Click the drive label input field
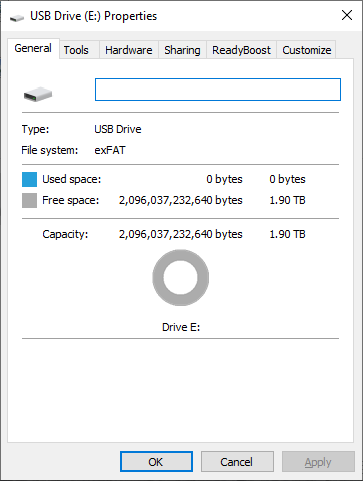Screen dimensions: 363x481 coord(218,89)
